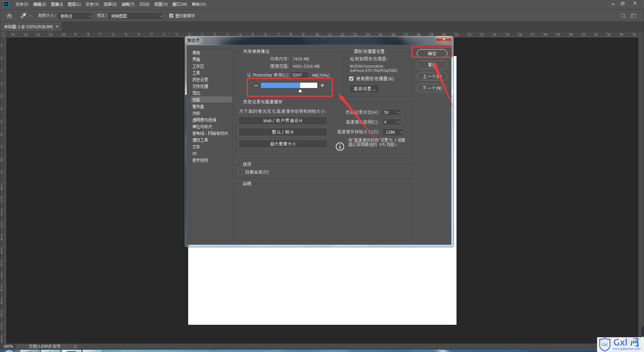Click the memory slider triangle handle
The height and width of the screenshot is (352, 644).
tap(300, 91)
